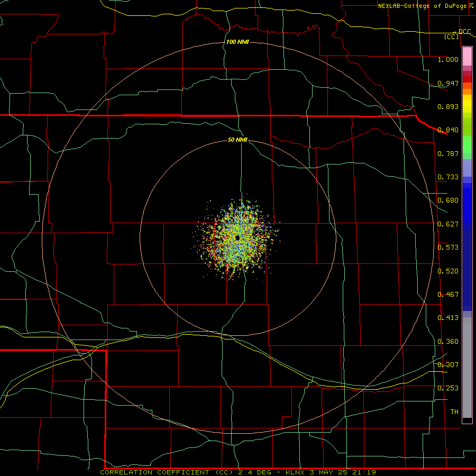This screenshot has height=476, width=476.
Task: Select the 0.787 scale value
Action: (x=448, y=153)
